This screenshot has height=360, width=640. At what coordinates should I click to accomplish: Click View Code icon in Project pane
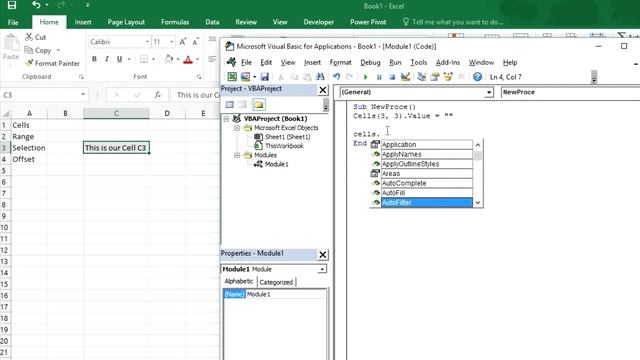230,104
